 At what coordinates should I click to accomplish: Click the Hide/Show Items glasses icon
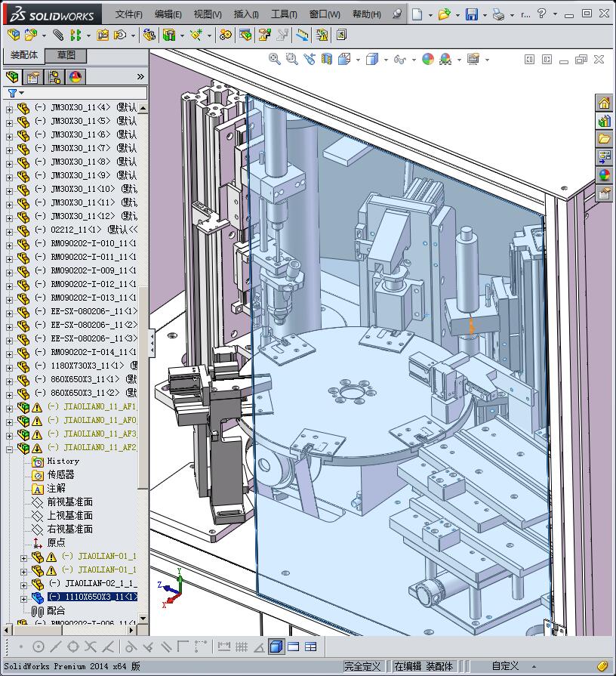click(400, 60)
